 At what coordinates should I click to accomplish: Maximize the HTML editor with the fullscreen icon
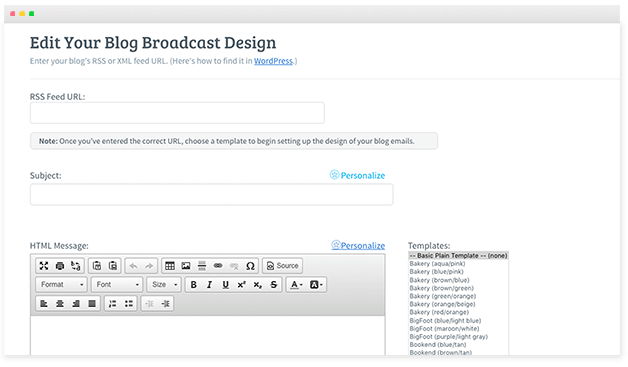44,266
